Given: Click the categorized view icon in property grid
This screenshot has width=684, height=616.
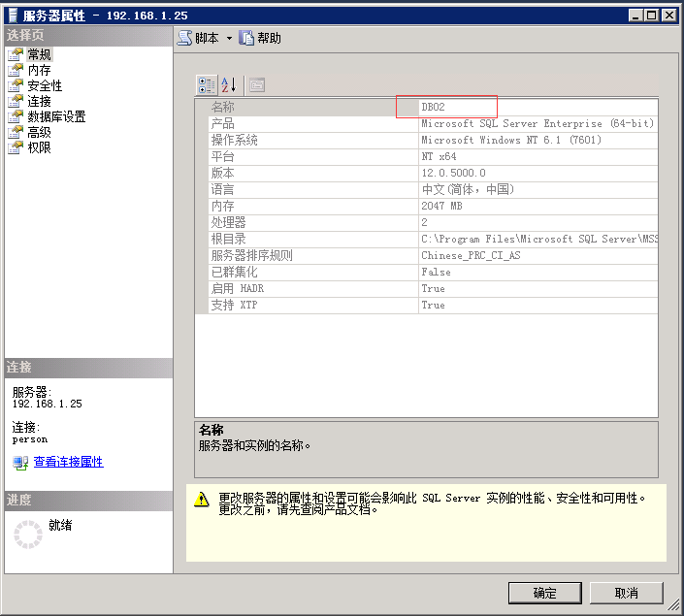Looking at the screenshot, I should 207,85.
